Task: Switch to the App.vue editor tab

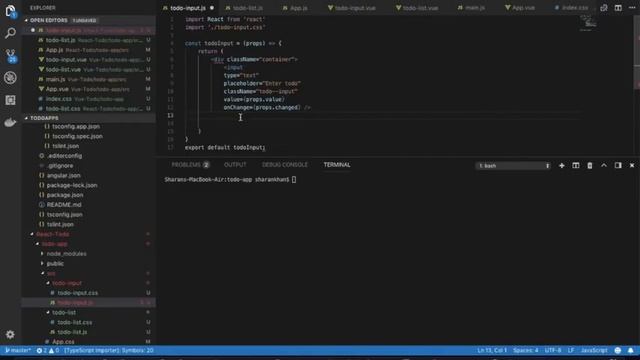Action: tap(523, 8)
